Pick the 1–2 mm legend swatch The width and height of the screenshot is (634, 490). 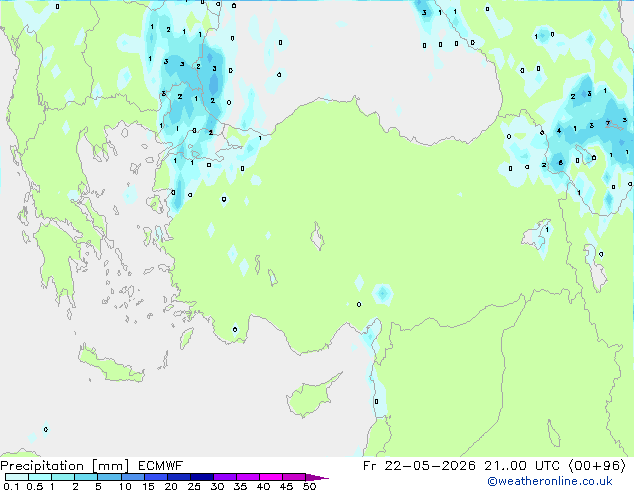pyautogui.click(x=63, y=477)
